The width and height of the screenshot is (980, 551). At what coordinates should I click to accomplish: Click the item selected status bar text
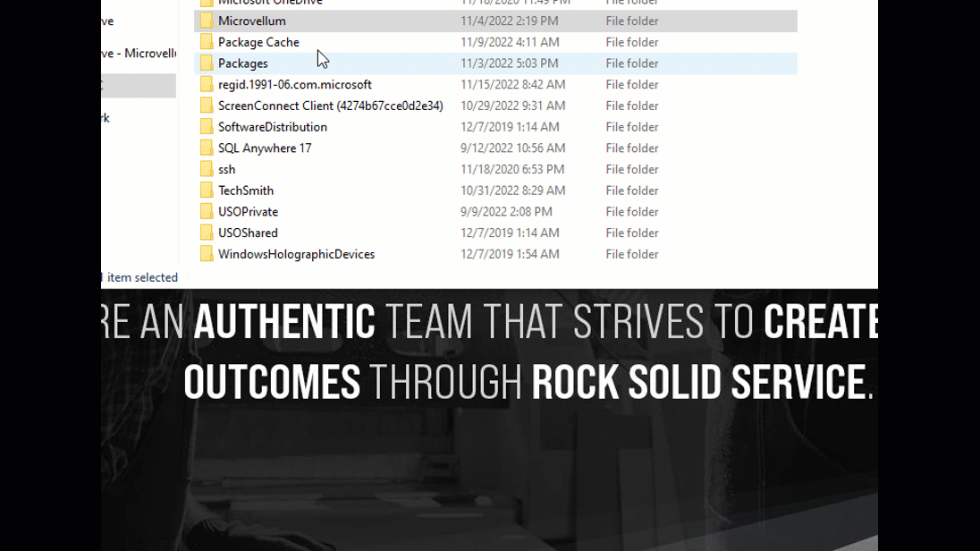[x=141, y=277]
